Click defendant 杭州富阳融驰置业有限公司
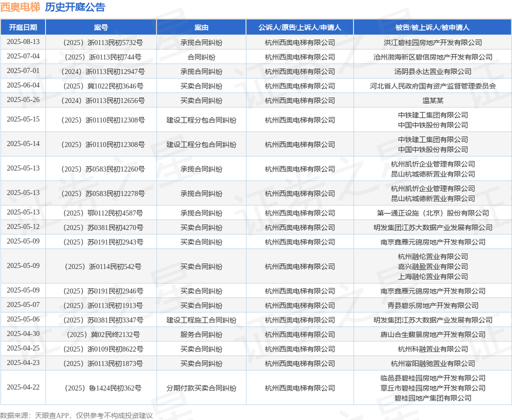 432,363
